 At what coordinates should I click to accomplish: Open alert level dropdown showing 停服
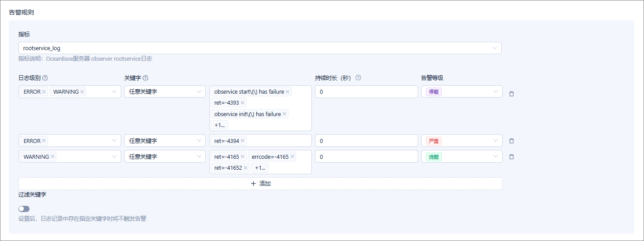(462, 91)
